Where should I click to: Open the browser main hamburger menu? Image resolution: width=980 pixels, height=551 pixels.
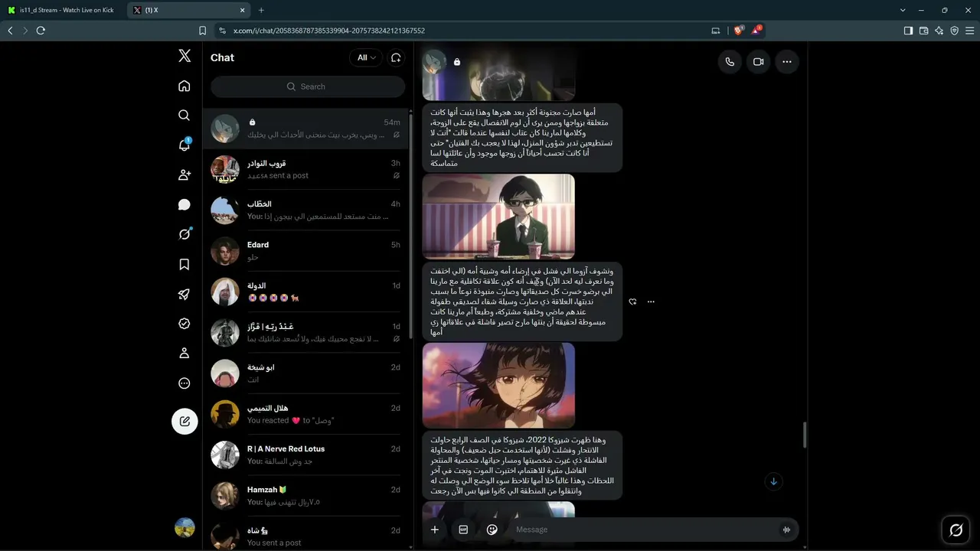click(970, 31)
